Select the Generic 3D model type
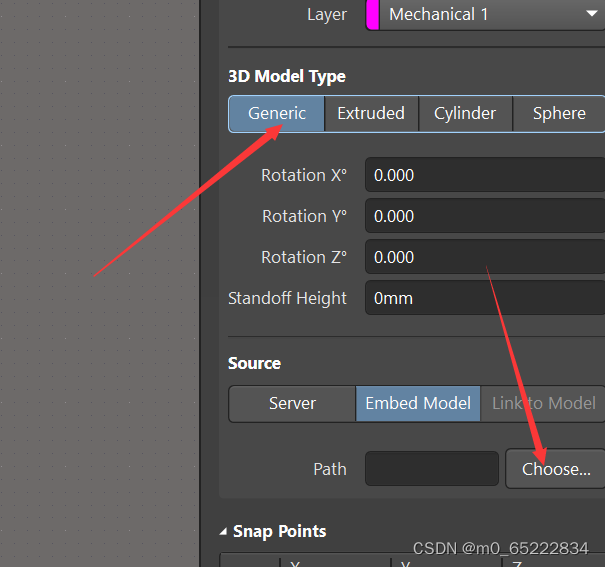Viewport: 605px width, 567px height. click(x=277, y=114)
